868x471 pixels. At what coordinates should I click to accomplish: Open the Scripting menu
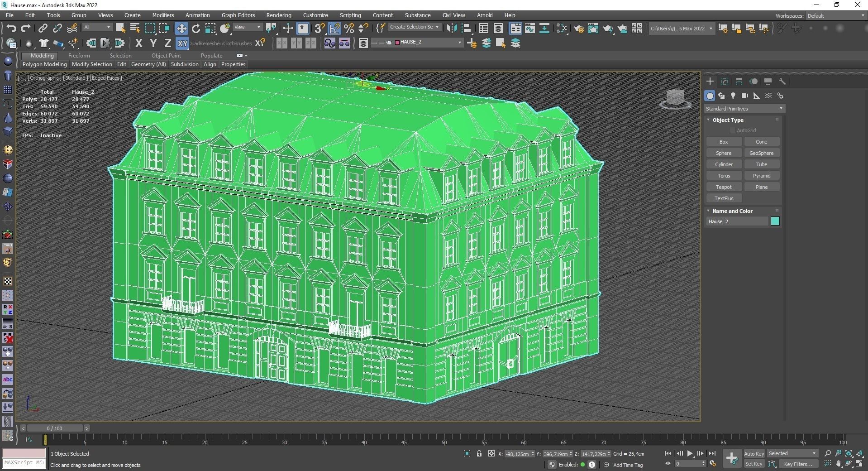click(350, 15)
